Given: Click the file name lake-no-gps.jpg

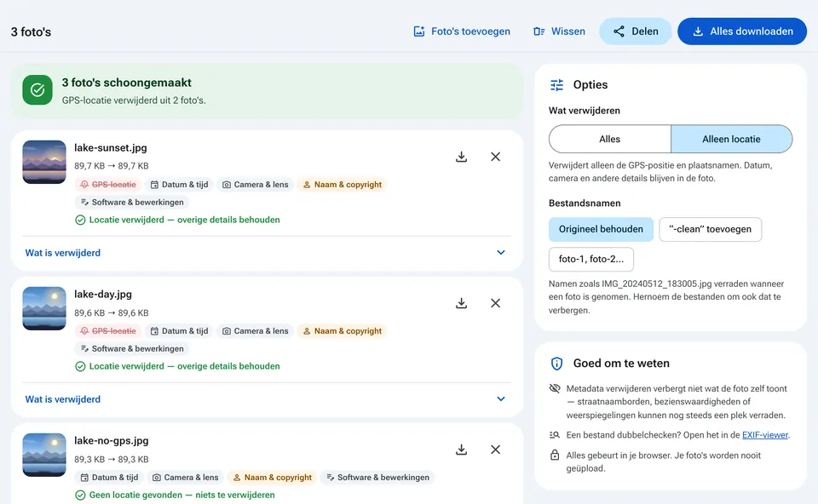Looking at the screenshot, I should (111, 441).
